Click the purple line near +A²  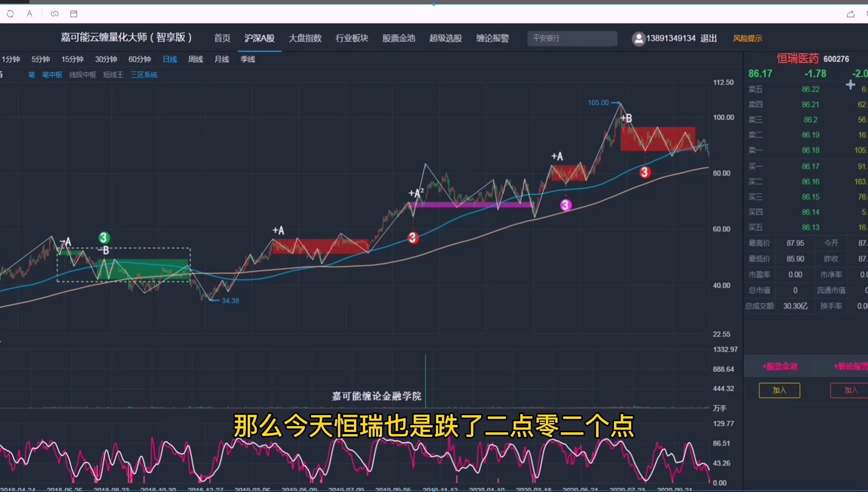tap(472, 205)
